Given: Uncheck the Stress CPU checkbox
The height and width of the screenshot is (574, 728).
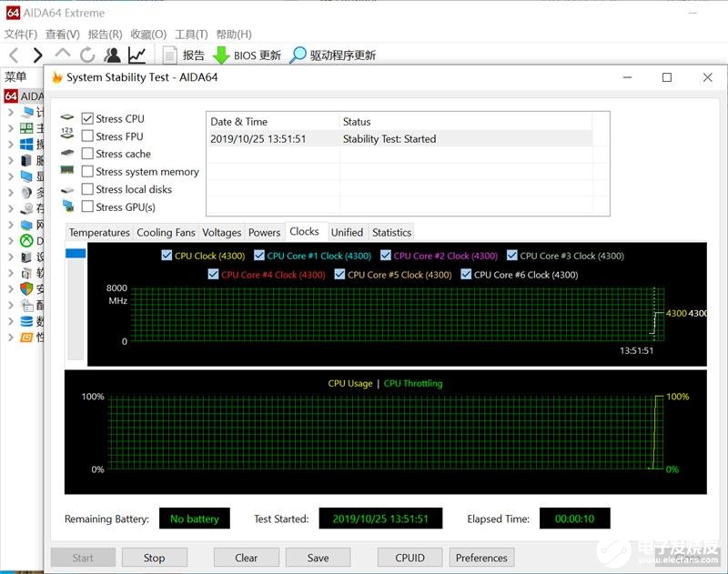Looking at the screenshot, I should [87, 118].
